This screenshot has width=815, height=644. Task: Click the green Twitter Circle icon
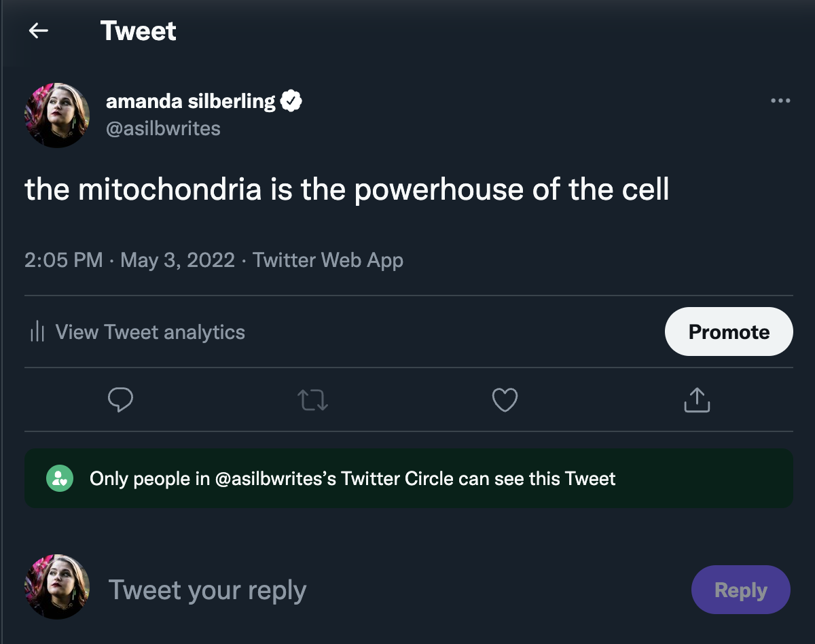click(x=60, y=478)
